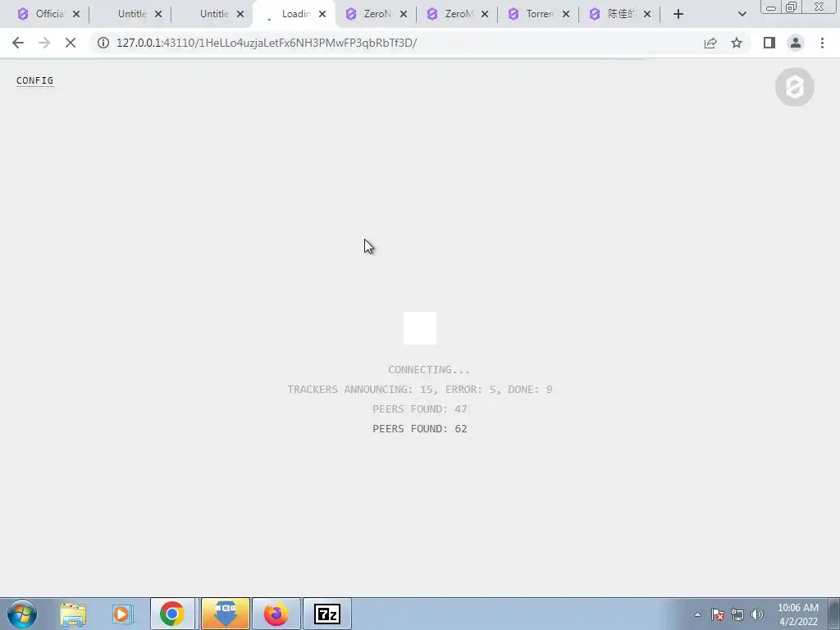The image size is (840, 630).
Task: Open the clock showing 10:06 AM
Action: (x=797, y=614)
